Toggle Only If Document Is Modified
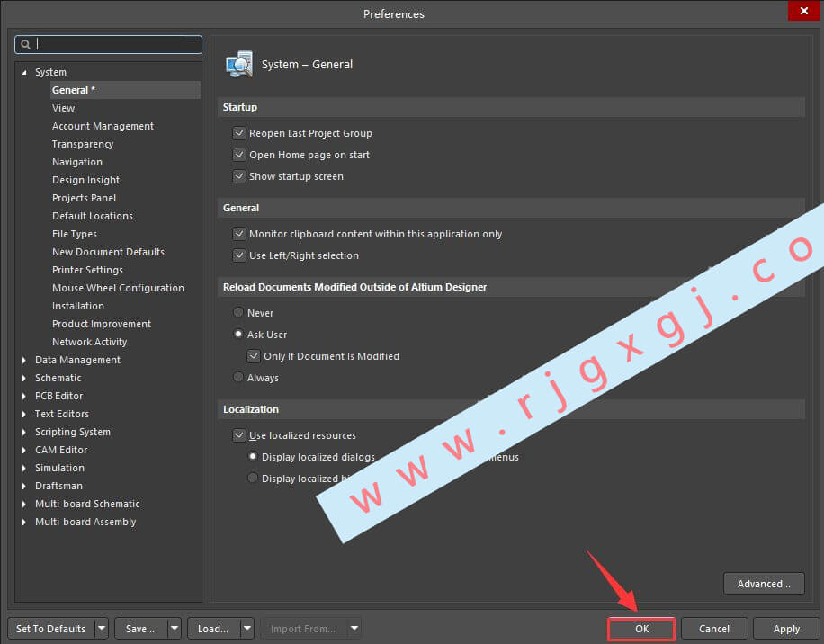This screenshot has width=824, height=644. pos(254,355)
